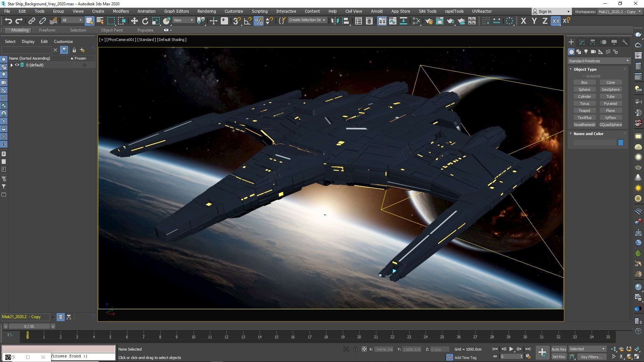The height and width of the screenshot is (362, 644).
Task: Open the key filter Selected dropdown
Action: [x=587, y=349]
